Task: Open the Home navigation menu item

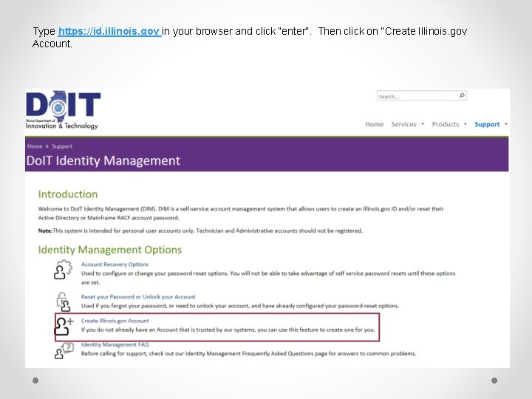Action: [x=374, y=124]
